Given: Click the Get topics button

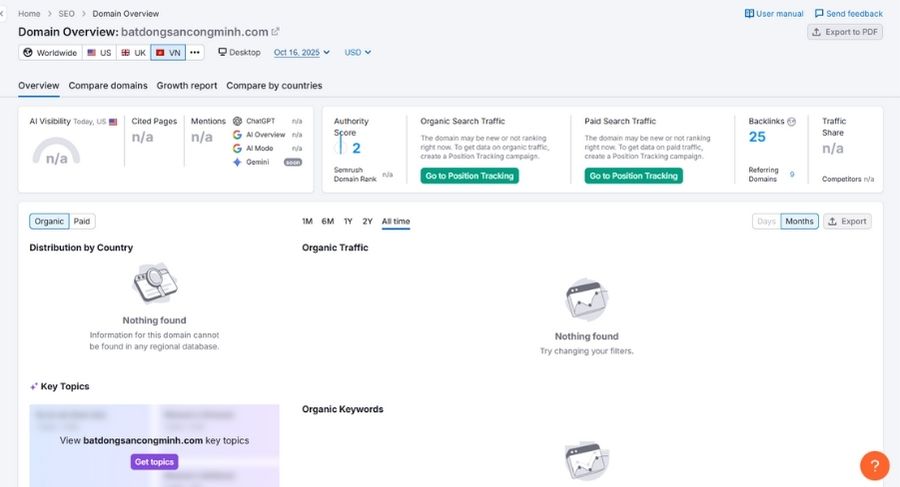Looking at the screenshot, I should (x=154, y=462).
